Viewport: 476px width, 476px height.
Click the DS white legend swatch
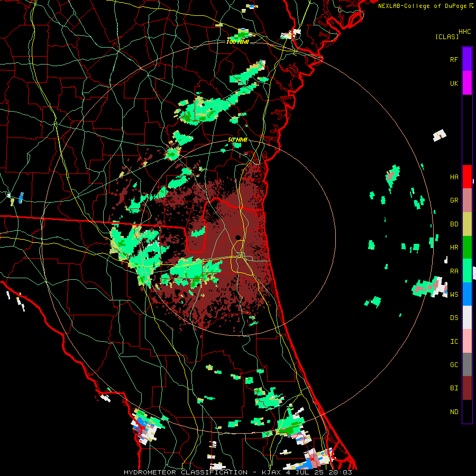(467, 317)
